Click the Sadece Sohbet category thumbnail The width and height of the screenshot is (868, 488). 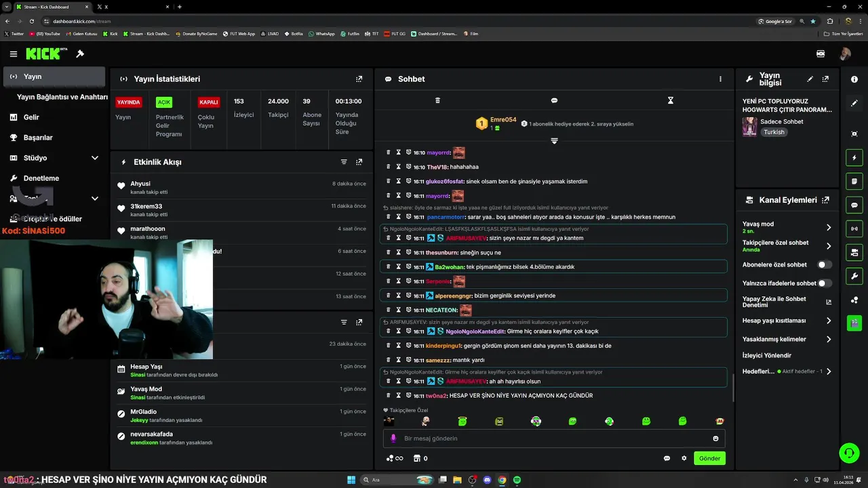[749, 127]
